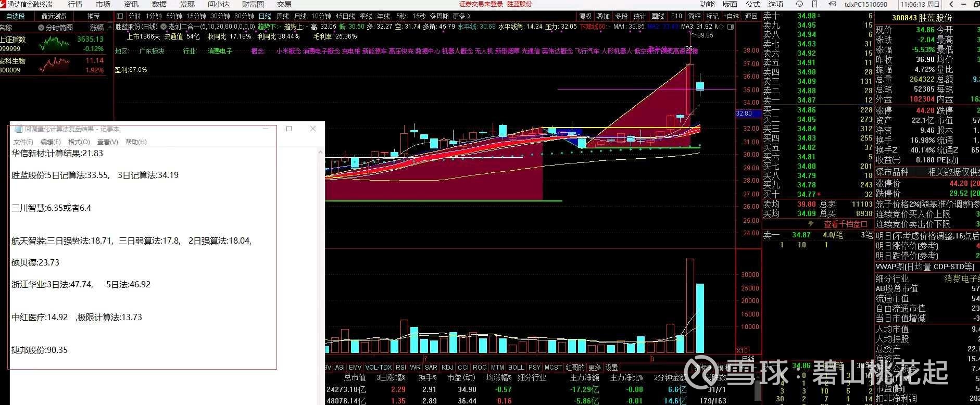Select the 15分钟 chart period
The width and height of the screenshot is (980, 405).
coord(196,16)
